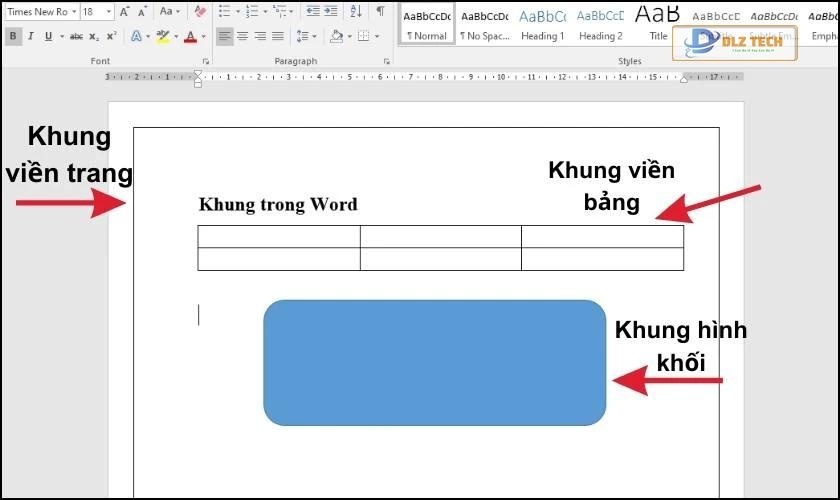Click the Clear All Formatting eraser icon
Image resolution: width=840 pixels, height=500 pixels.
pyautogui.click(x=200, y=12)
